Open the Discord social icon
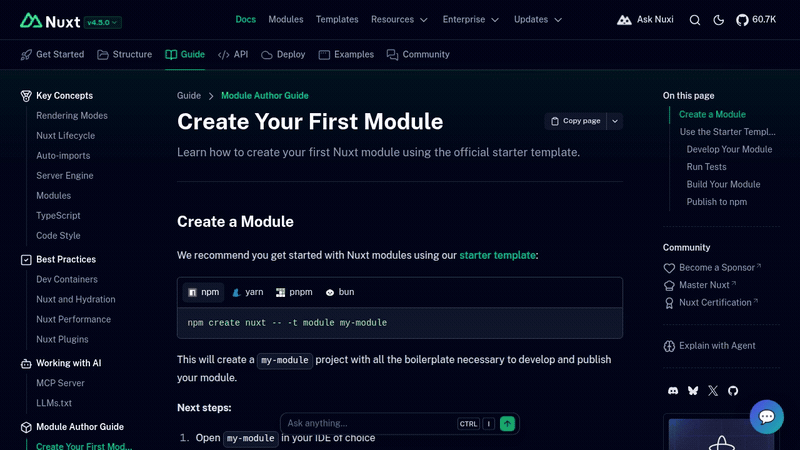The height and width of the screenshot is (450, 800). pyautogui.click(x=673, y=391)
